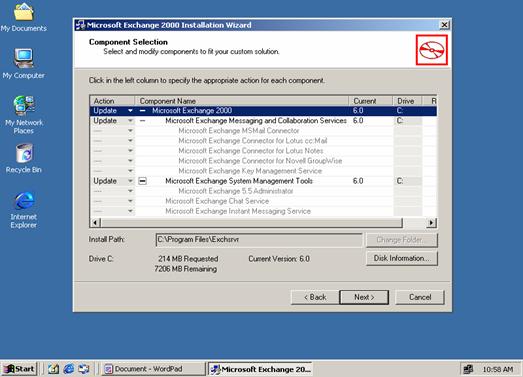Switch to Document - WordPad taskbar item
The image size is (523, 377).
tap(153, 369)
